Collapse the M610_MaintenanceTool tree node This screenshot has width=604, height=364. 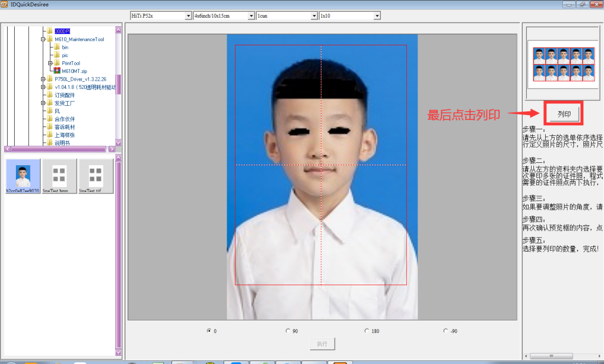click(43, 39)
